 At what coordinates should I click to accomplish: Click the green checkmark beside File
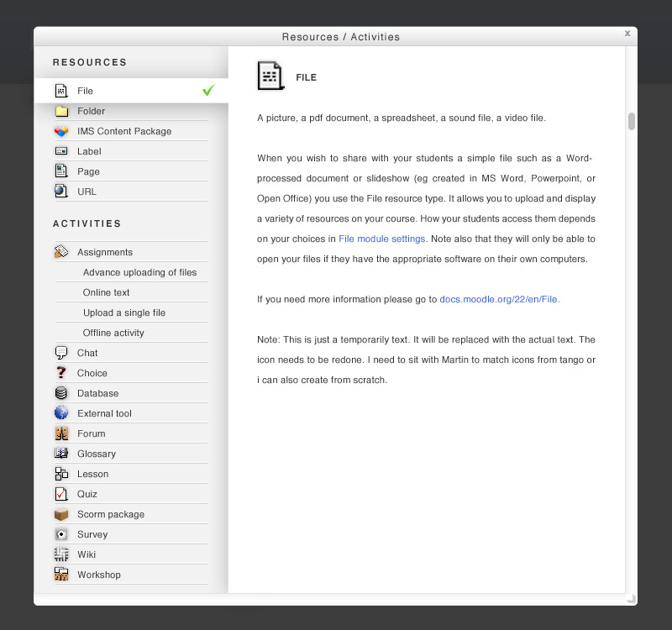coord(208,90)
